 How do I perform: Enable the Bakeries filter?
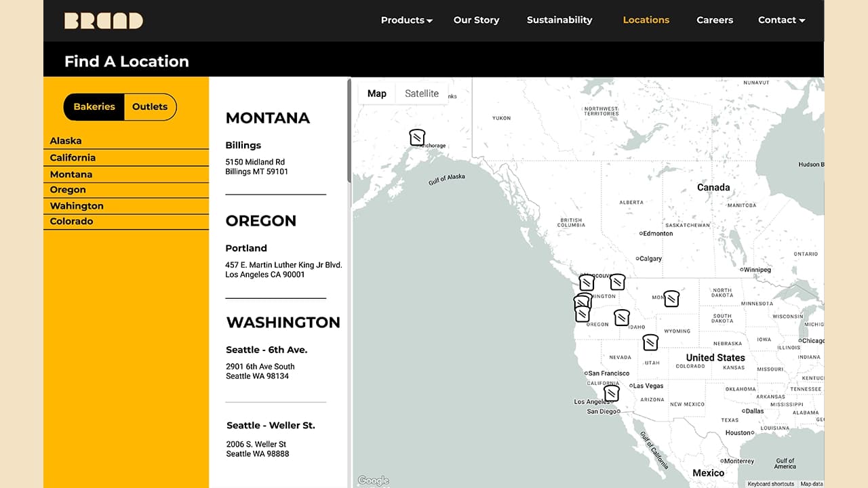click(94, 106)
